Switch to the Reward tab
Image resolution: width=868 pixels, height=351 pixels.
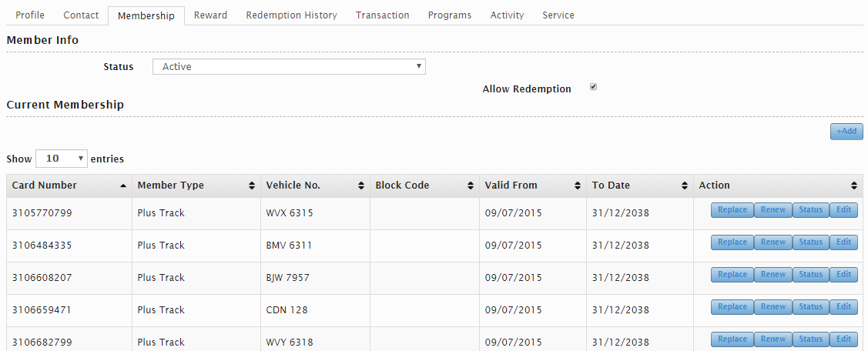[x=210, y=15]
